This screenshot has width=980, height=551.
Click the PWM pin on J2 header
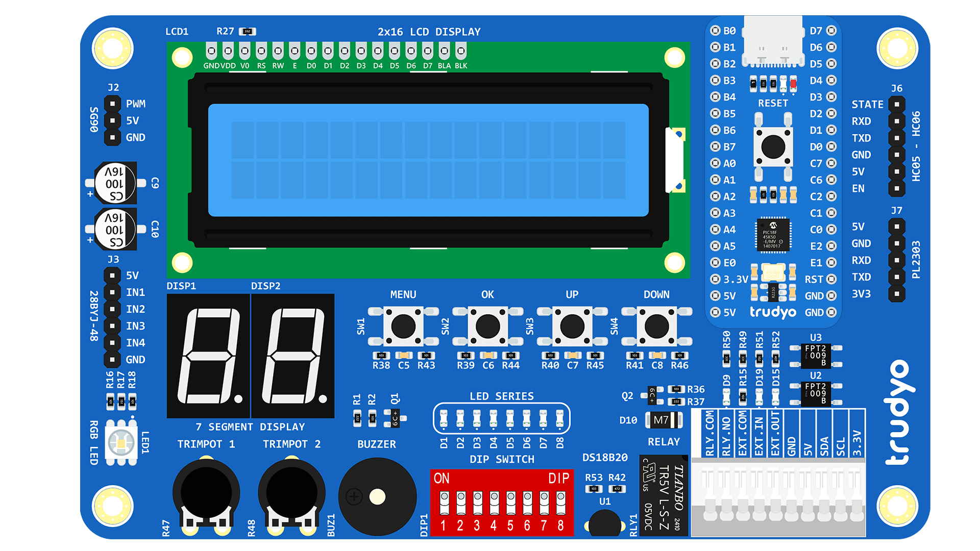point(112,104)
